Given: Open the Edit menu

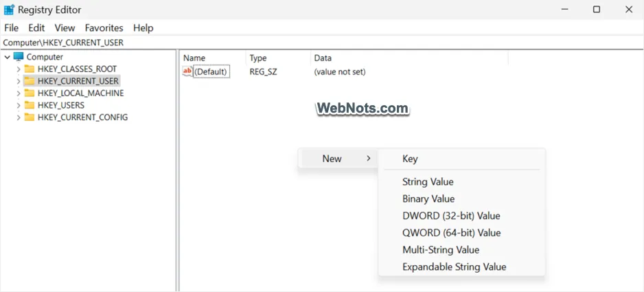Looking at the screenshot, I should 36,28.
